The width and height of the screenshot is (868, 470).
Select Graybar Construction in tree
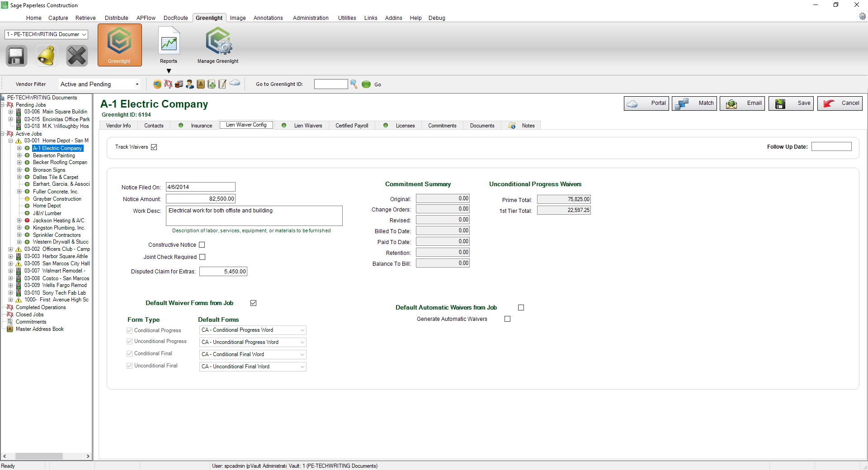pyautogui.click(x=57, y=199)
